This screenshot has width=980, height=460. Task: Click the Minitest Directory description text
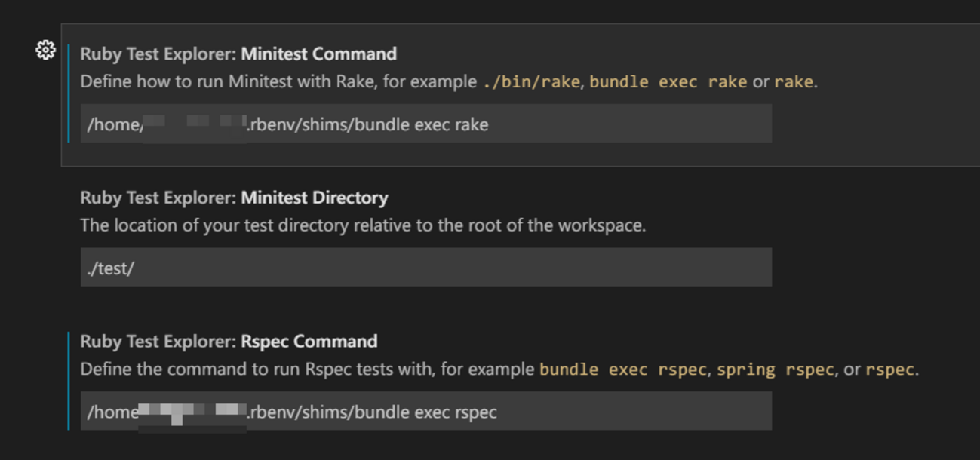tap(363, 225)
